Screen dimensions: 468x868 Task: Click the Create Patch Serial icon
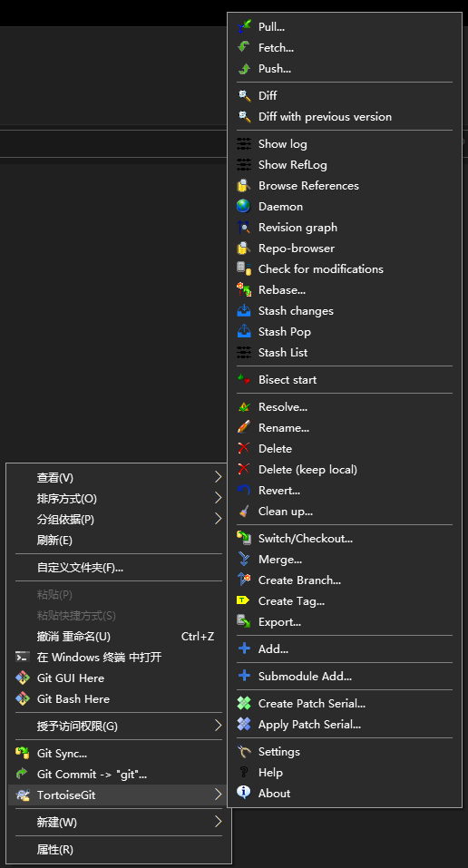(244, 703)
